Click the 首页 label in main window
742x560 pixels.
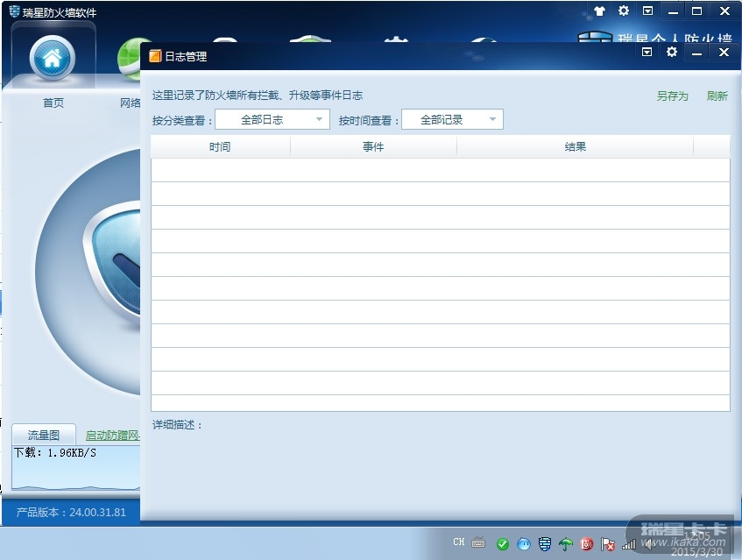click(53, 103)
